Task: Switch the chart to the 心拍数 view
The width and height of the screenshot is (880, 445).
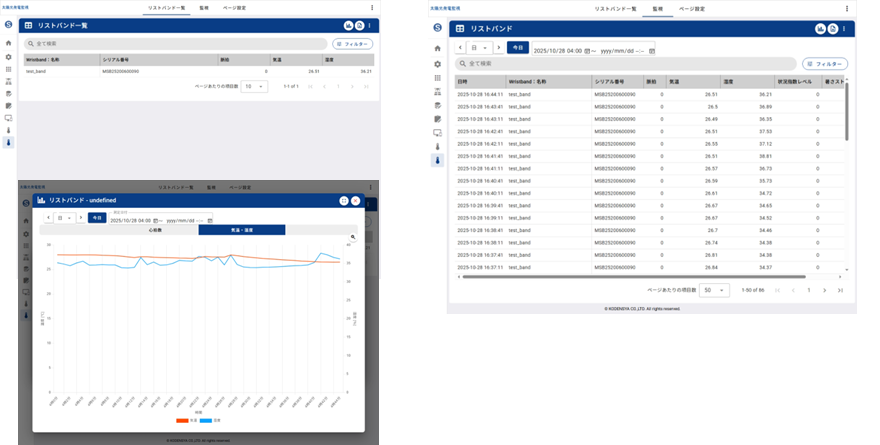Action: tap(155, 230)
